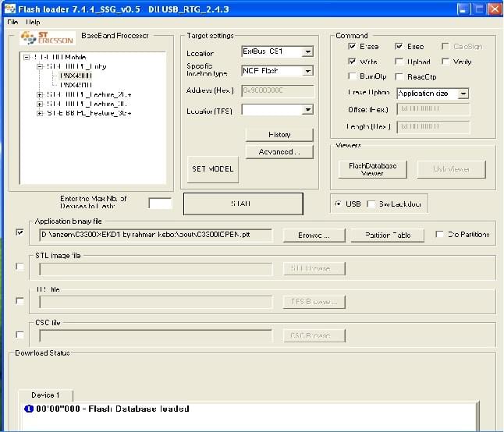Screen dimensions: 504x432
Task: Click the History button
Action: pos(279,135)
